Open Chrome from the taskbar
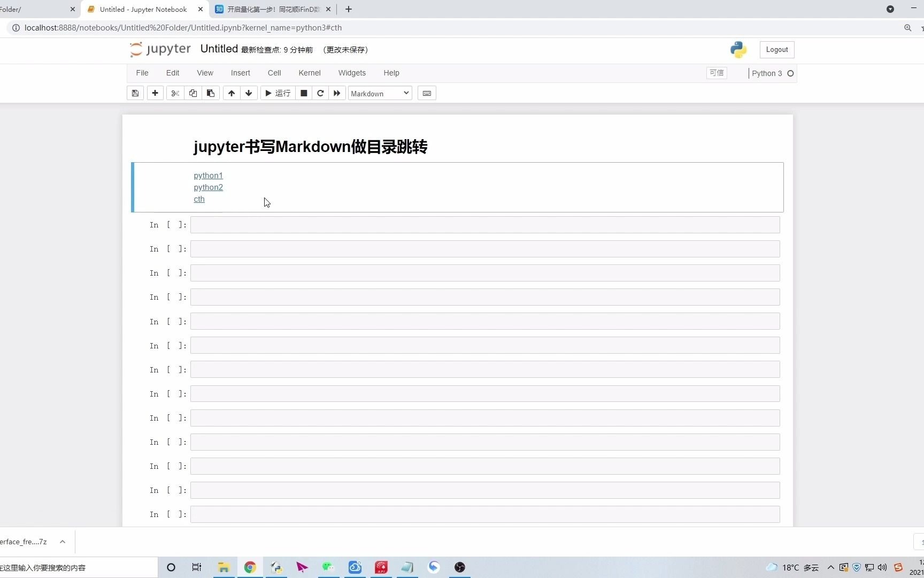 tap(250, 567)
